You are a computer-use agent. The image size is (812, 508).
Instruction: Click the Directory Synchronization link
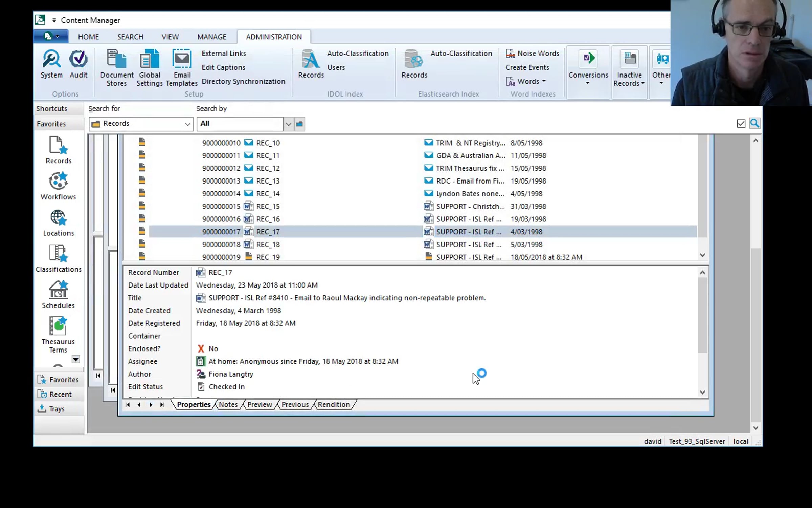[x=243, y=81]
